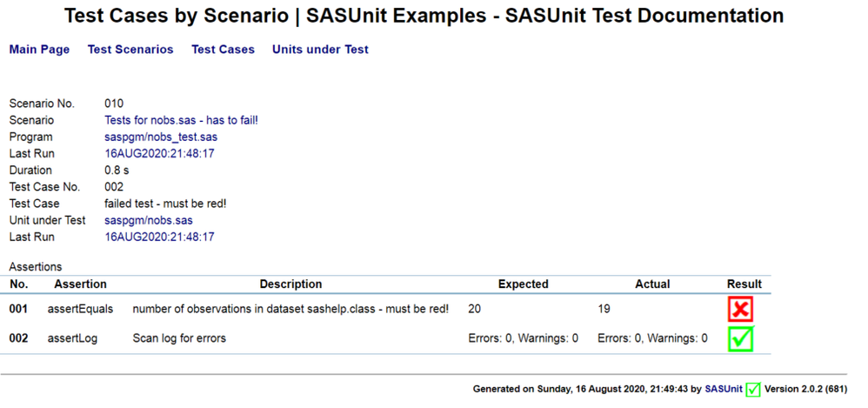Viewport: 868px width, 408px height.
Task: Open scenario link 'Tests for nobs.sas - has to fail!'
Action: coord(181,120)
